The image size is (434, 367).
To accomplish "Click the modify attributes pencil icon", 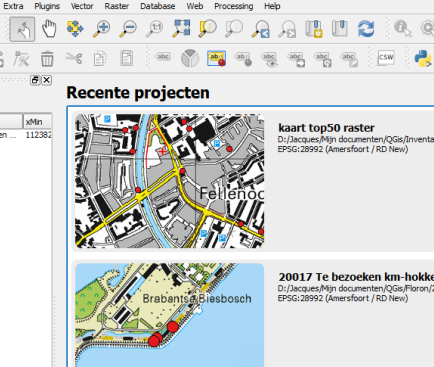I will coord(21,59).
